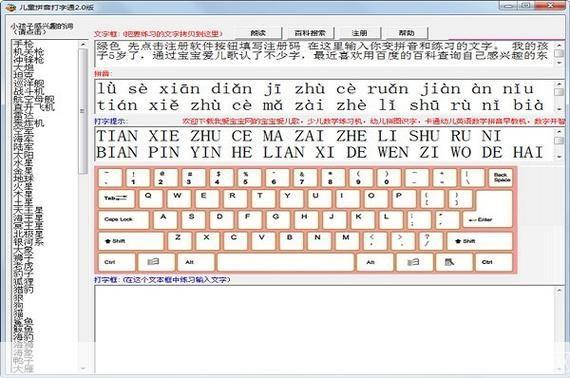The image size is (570, 378).
Task: Click the number 5 key on keyboard
Action: [x=250, y=178]
